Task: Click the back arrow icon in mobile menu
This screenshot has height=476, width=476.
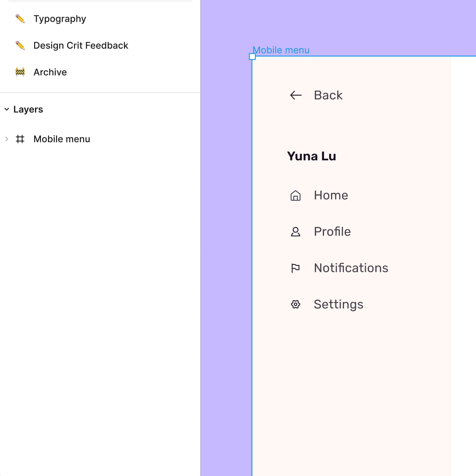Action: pos(296,95)
